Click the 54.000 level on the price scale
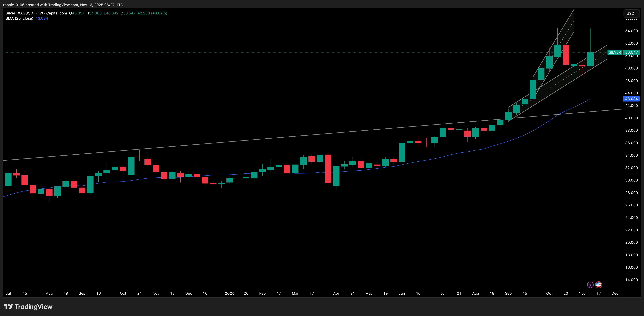Viewport: 644px width, 316px height. 632,31
